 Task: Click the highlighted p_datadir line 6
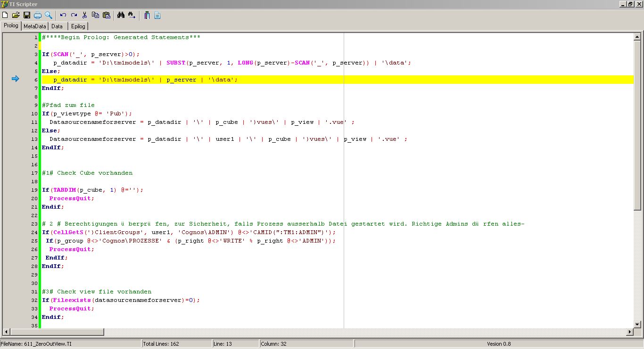click(337, 80)
